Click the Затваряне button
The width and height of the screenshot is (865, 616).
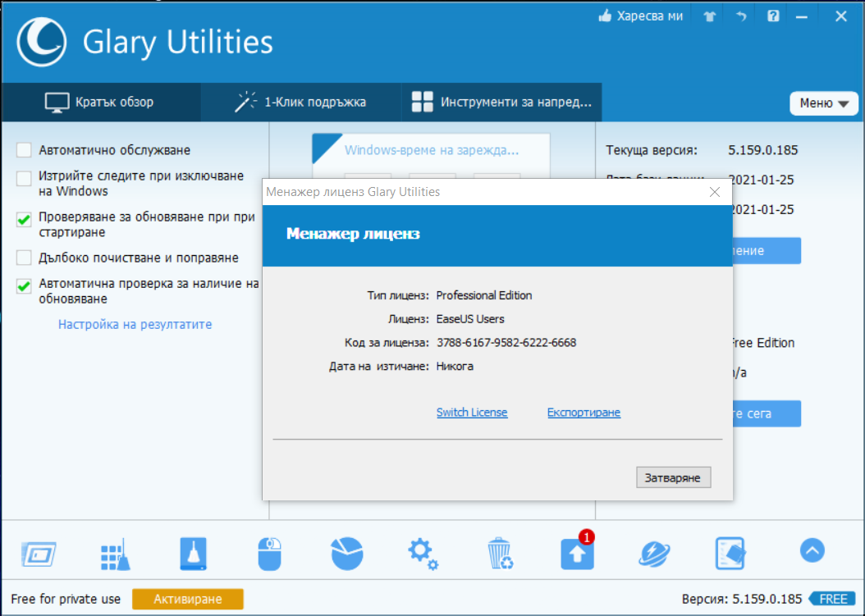pos(673,477)
